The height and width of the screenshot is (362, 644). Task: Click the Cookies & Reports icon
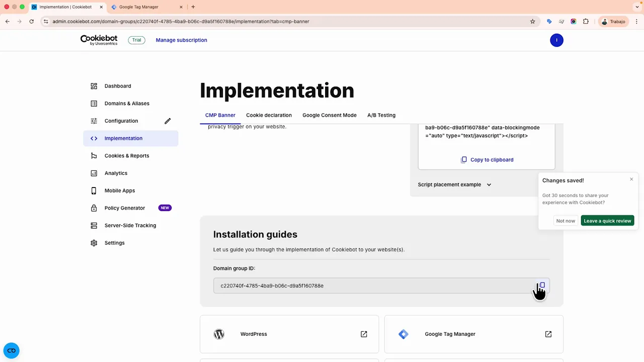(94, 156)
